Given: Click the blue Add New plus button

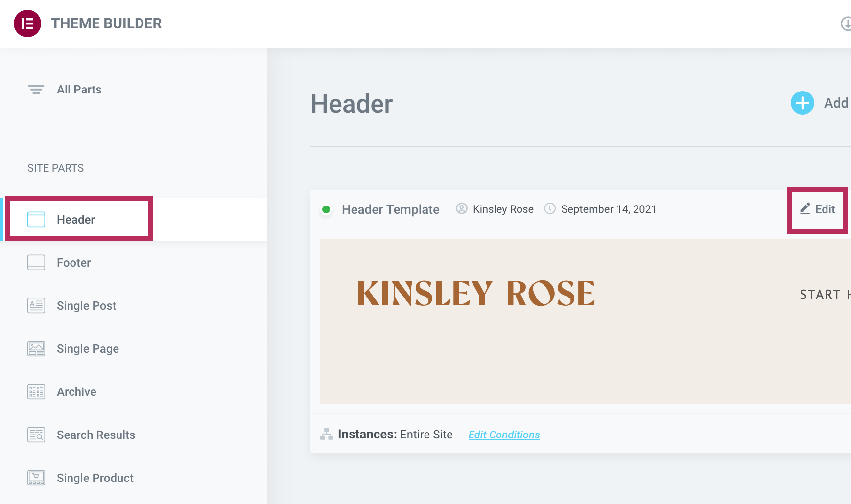Looking at the screenshot, I should (x=802, y=103).
